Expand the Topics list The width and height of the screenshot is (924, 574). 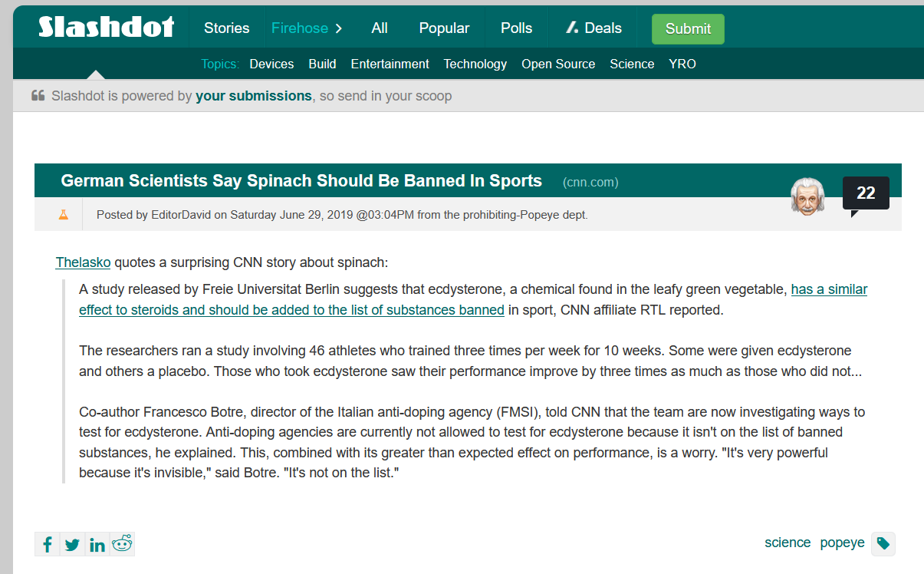coord(220,64)
